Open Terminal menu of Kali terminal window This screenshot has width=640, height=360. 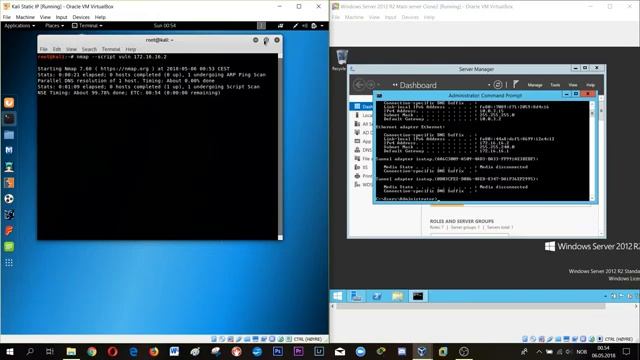pos(111,49)
